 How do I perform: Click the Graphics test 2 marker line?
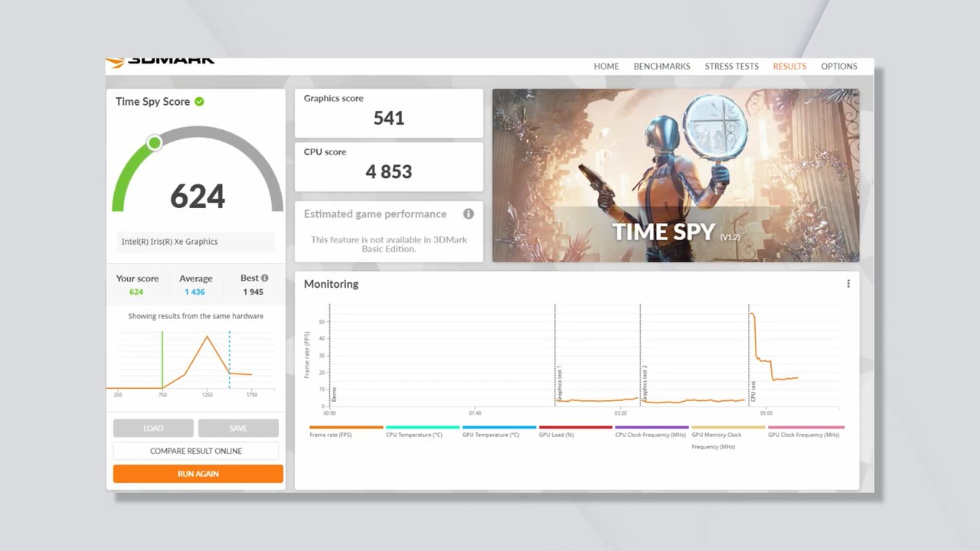coord(640,354)
